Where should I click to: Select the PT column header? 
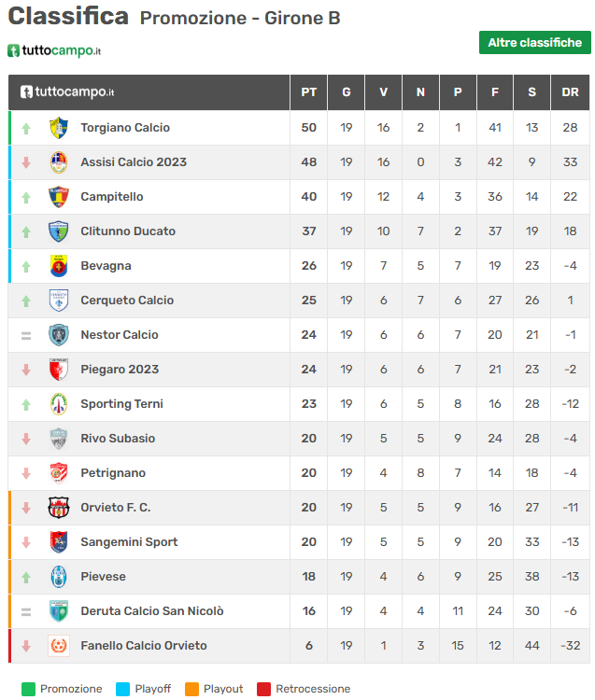coord(308,92)
